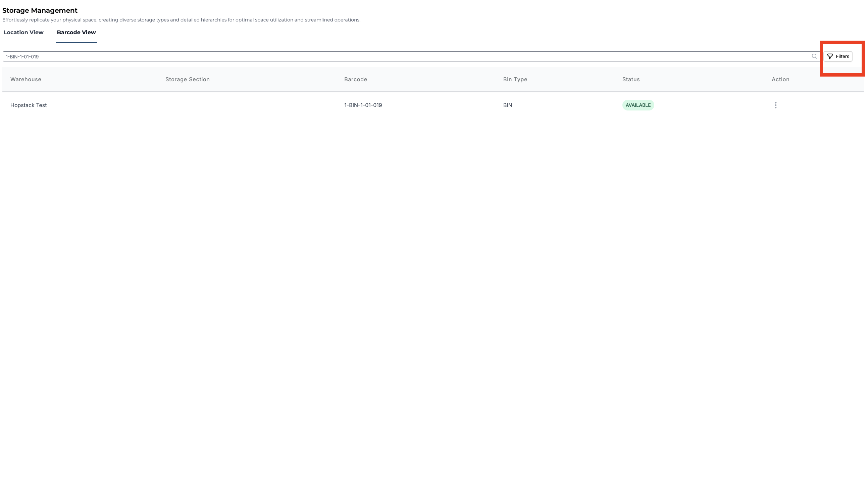Click the Storage Management page title
Image resolution: width=868 pixels, height=500 pixels.
40,10
